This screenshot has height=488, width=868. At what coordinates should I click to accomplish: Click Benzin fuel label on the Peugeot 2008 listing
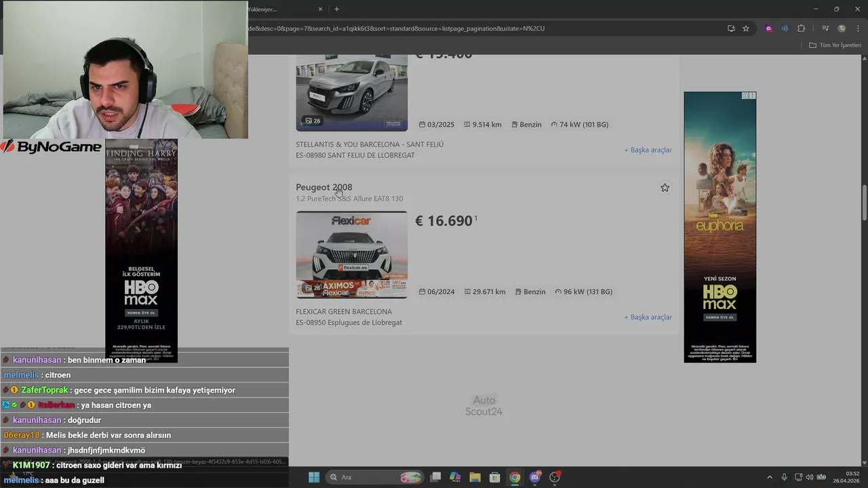point(530,291)
